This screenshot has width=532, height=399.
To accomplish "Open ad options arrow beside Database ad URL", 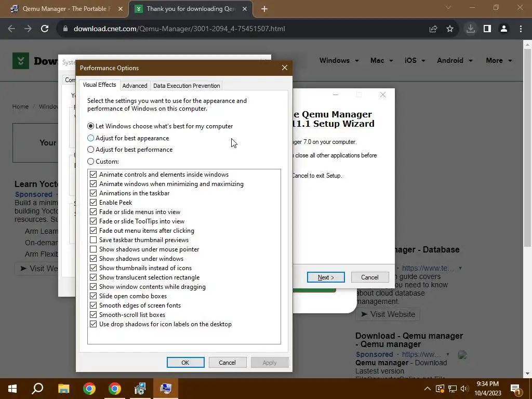I will pyautogui.click(x=460, y=268).
